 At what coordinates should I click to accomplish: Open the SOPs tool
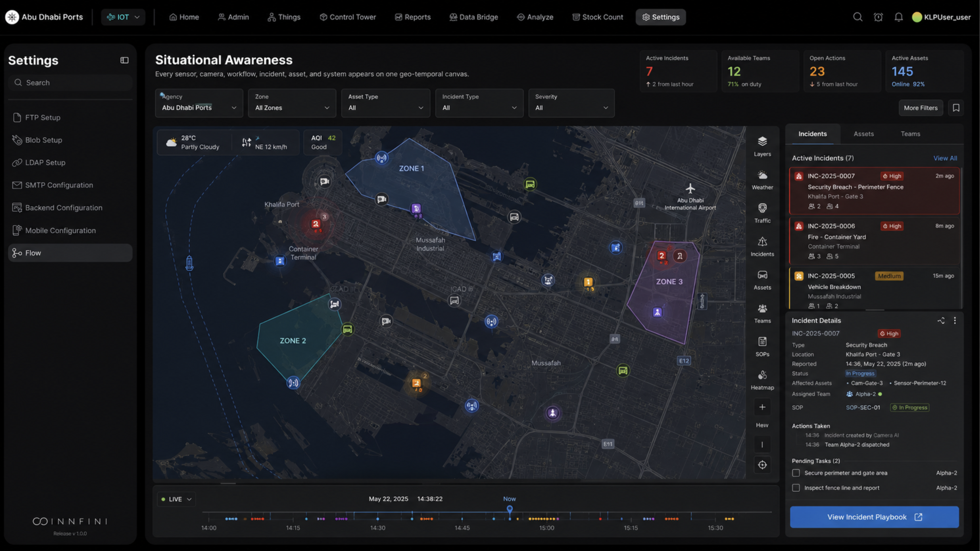click(762, 346)
